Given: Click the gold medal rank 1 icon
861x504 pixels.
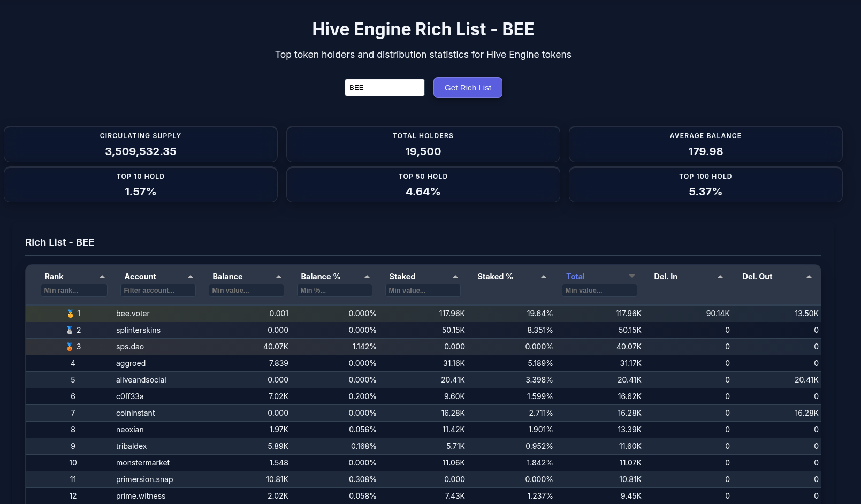Looking at the screenshot, I should (x=70, y=314).
